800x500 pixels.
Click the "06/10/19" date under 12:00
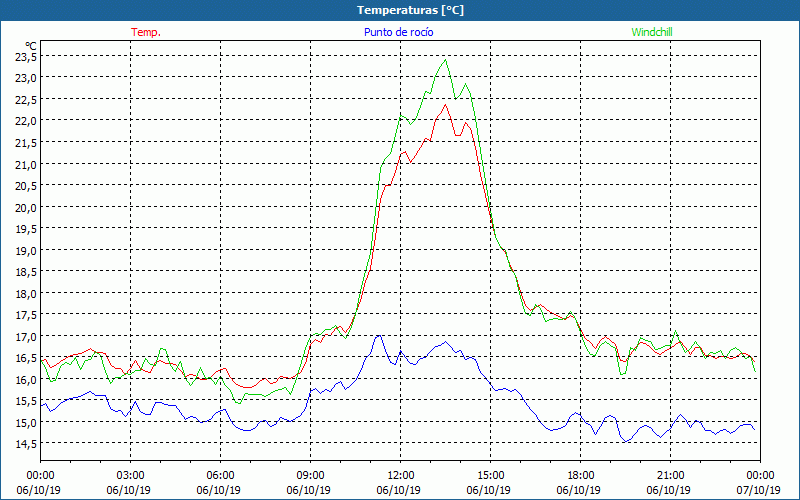click(x=398, y=490)
